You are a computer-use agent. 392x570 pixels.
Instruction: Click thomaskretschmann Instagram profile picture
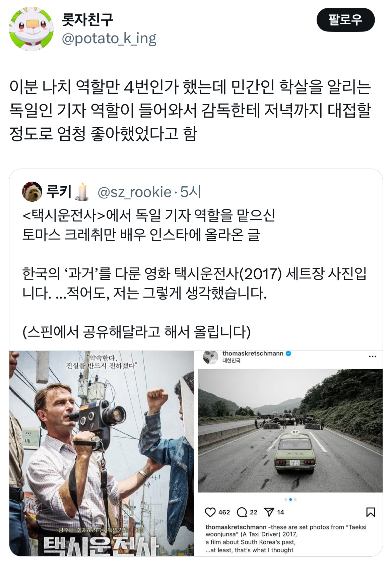[211, 357]
